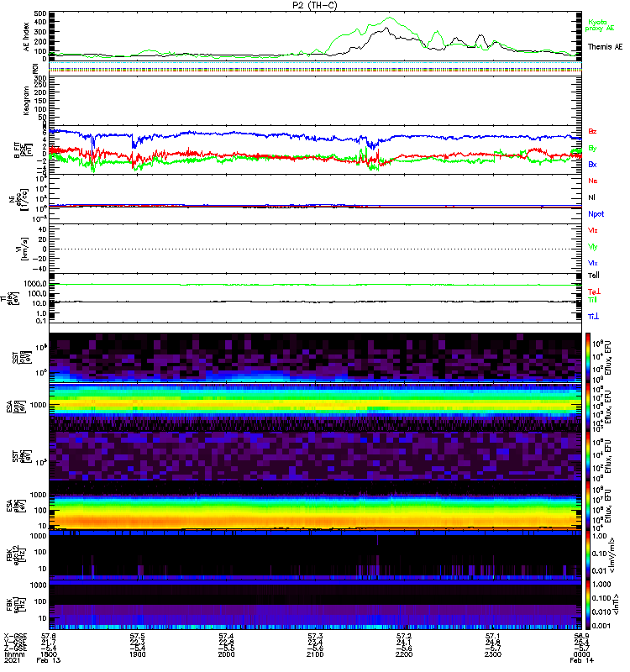Click the <|nT|> color bar label
The width and height of the screenshot is (630, 672).
616,604
